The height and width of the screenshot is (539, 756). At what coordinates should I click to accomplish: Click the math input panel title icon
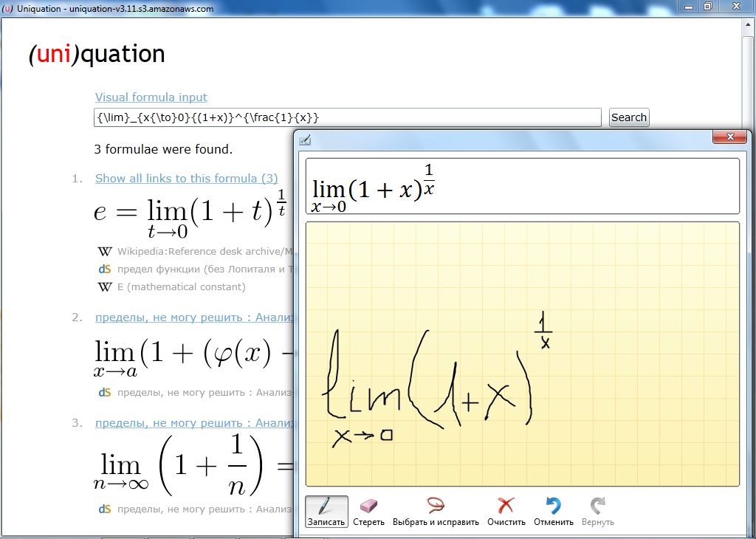[305, 139]
